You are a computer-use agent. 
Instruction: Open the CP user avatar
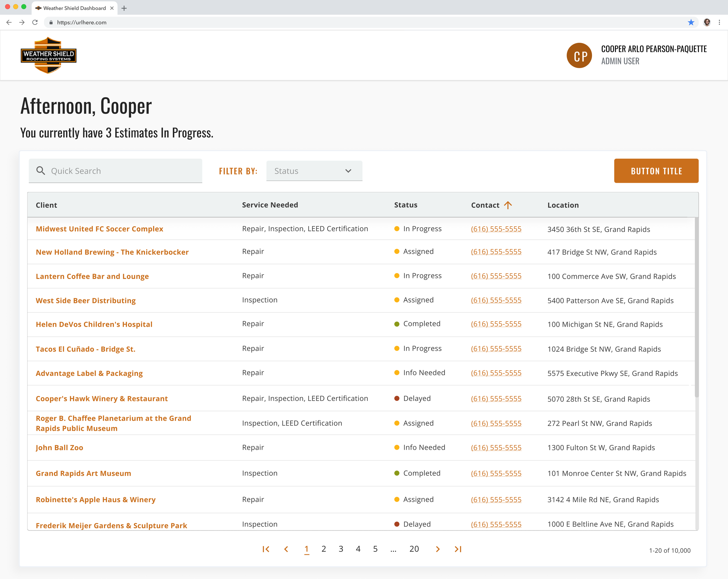click(x=579, y=55)
